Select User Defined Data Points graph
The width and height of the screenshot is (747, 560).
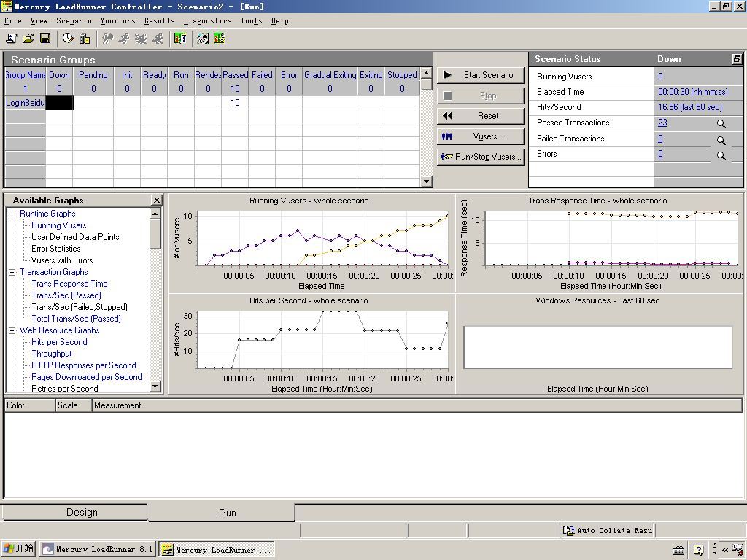click(75, 237)
